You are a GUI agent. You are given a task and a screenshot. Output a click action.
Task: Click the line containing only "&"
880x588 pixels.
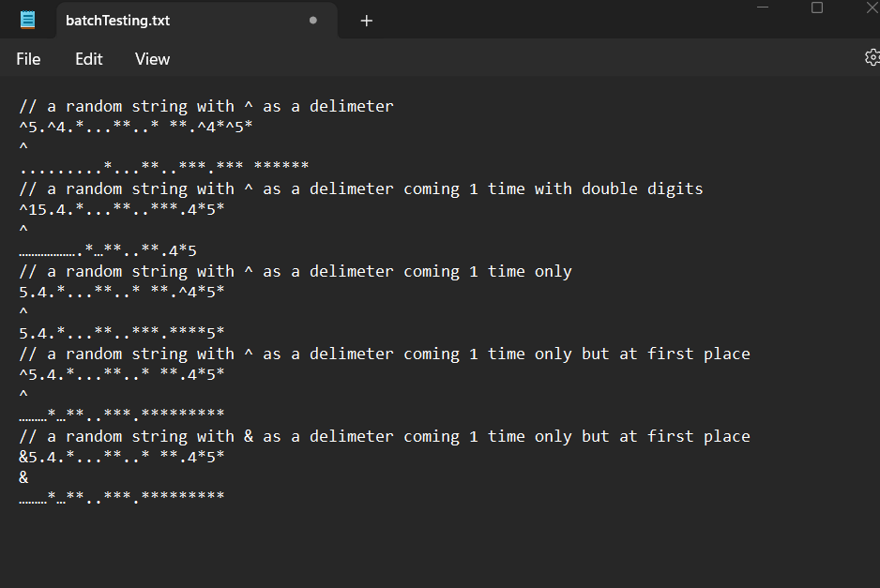(23, 477)
